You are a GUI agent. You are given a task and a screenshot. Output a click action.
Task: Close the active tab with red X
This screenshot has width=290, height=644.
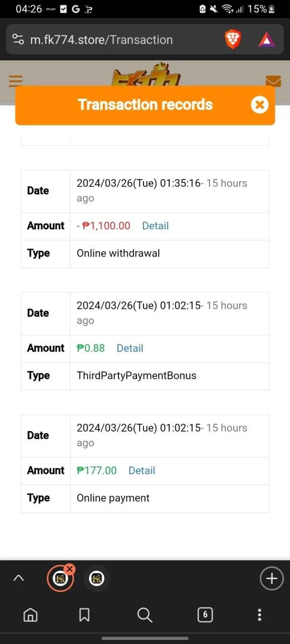(69, 569)
